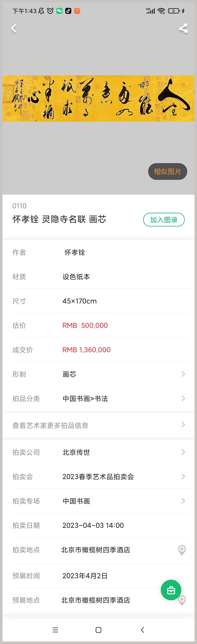Viewport: 197px width, 644px height.
Task: Open 2023春季艺术品拍卖会 auction row
Action: pyautogui.click(x=98, y=477)
